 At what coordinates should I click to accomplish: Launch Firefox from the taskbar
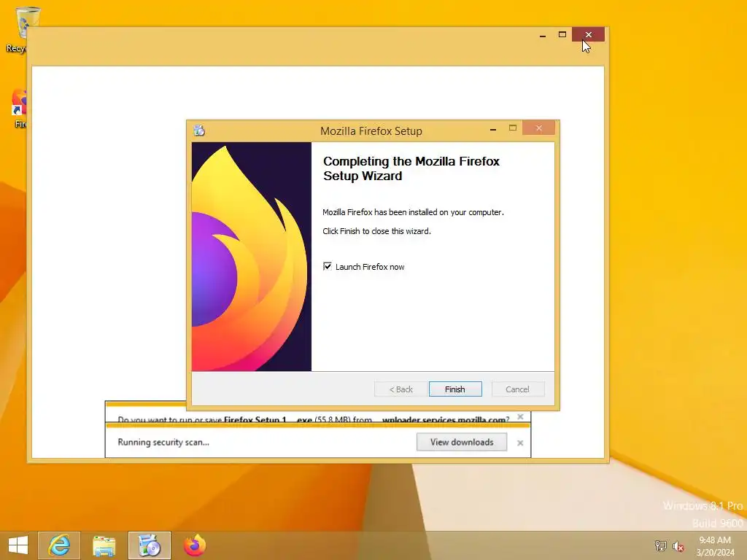pyautogui.click(x=194, y=545)
